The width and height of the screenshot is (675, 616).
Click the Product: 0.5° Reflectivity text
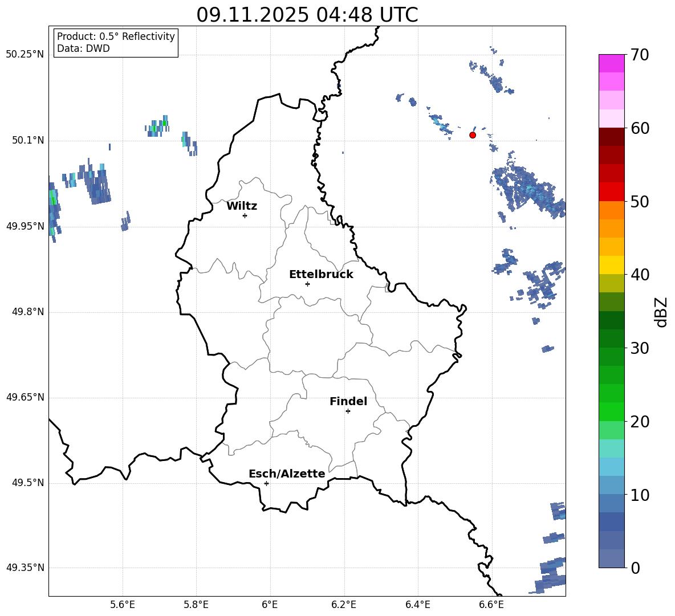116,37
